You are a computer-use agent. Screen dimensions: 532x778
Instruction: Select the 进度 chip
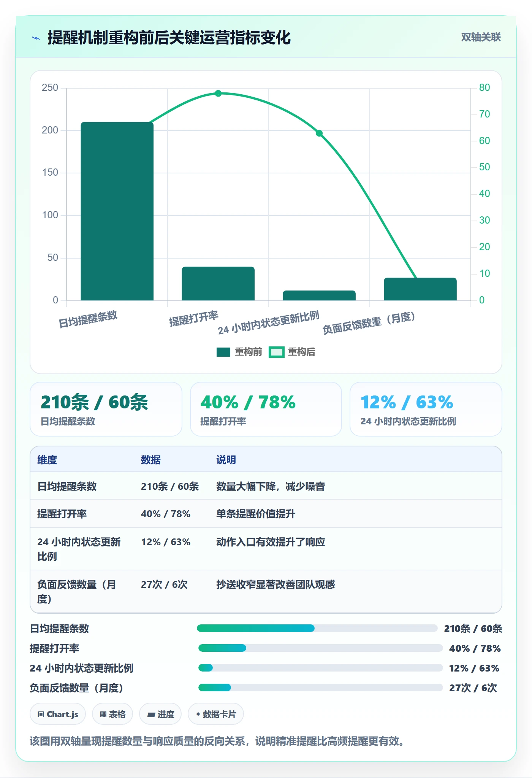click(160, 714)
